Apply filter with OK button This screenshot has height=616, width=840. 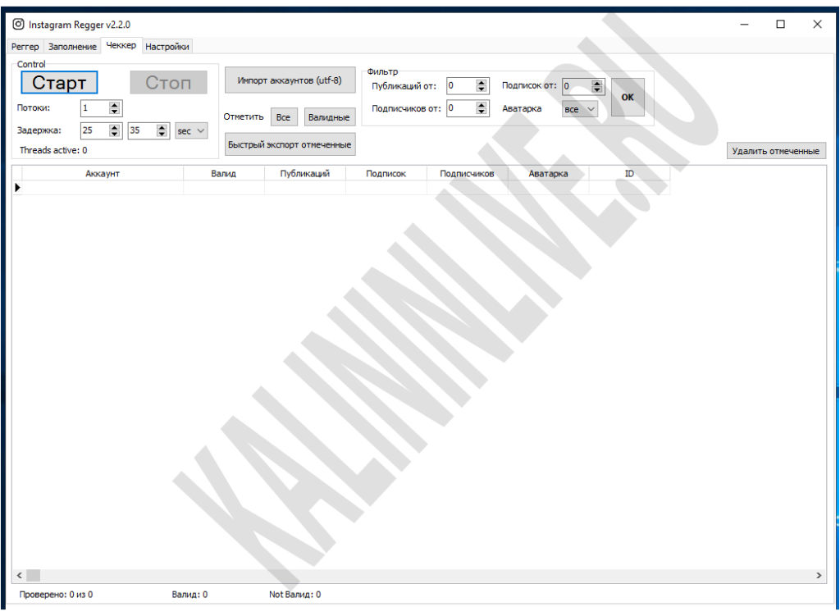(x=628, y=97)
